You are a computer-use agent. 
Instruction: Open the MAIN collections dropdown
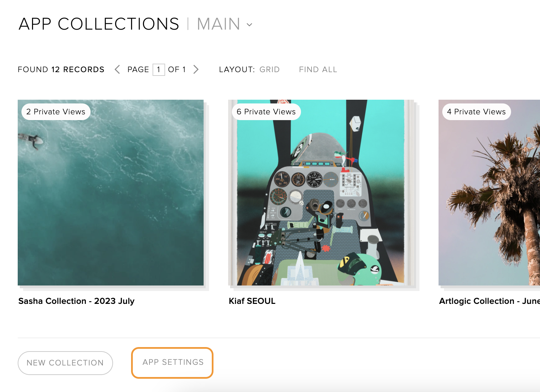(225, 24)
